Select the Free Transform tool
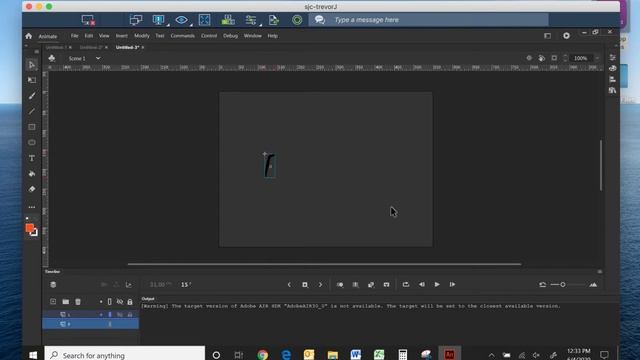Image resolution: width=640 pixels, height=360 pixels. tap(32, 80)
